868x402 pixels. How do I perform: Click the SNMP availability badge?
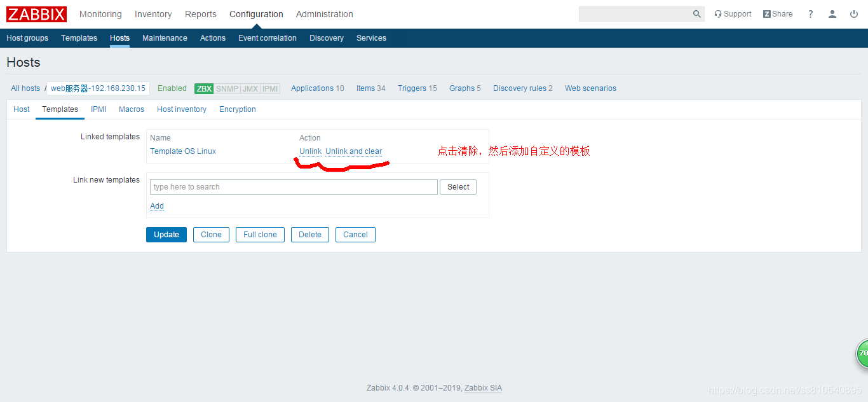coord(227,89)
